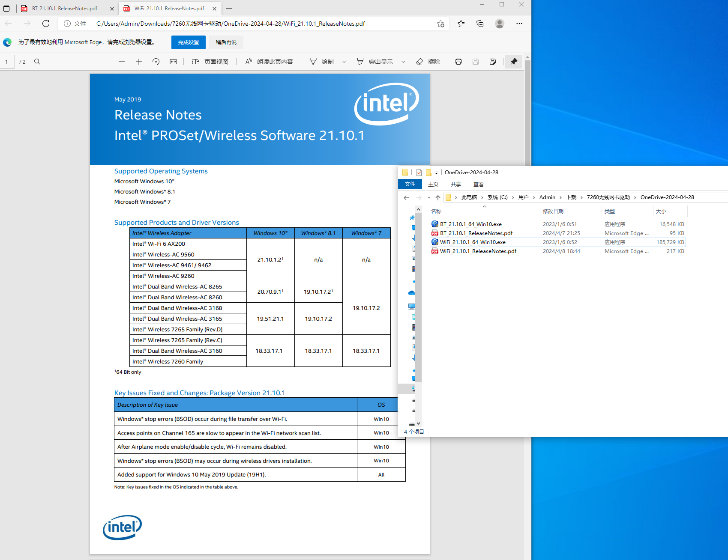Image resolution: width=728 pixels, height=560 pixels.
Task: Print the PDF with printer icon
Action: point(458,62)
